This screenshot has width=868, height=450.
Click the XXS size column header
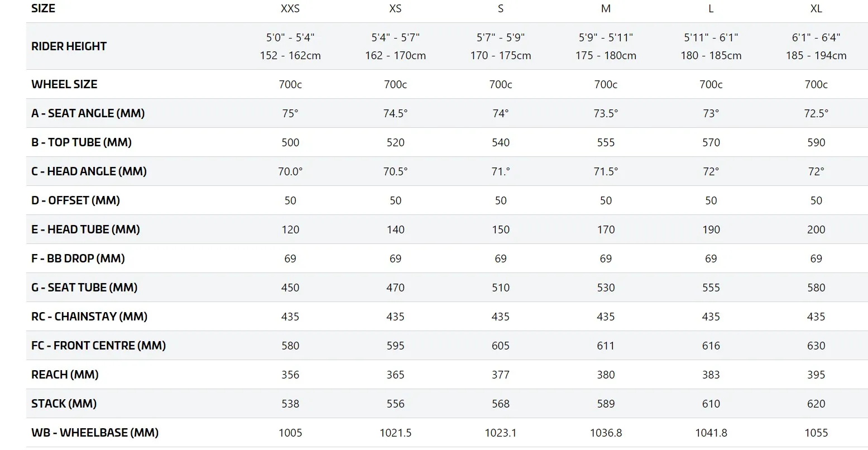(x=290, y=8)
